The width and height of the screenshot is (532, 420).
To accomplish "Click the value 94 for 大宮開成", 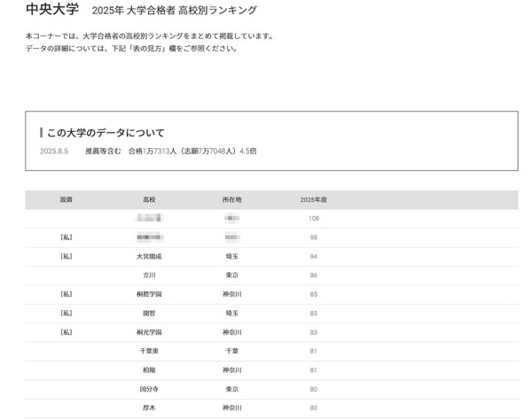I will click(x=314, y=257).
